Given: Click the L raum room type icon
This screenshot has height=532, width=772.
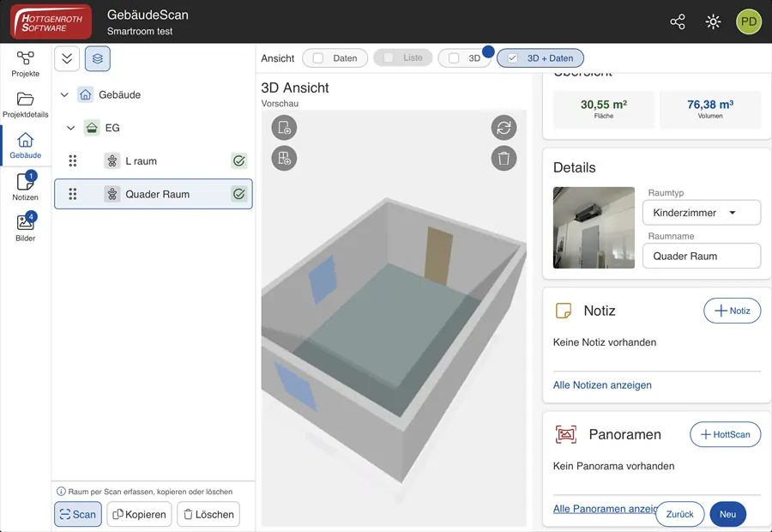Looking at the screenshot, I should pos(112,161).
